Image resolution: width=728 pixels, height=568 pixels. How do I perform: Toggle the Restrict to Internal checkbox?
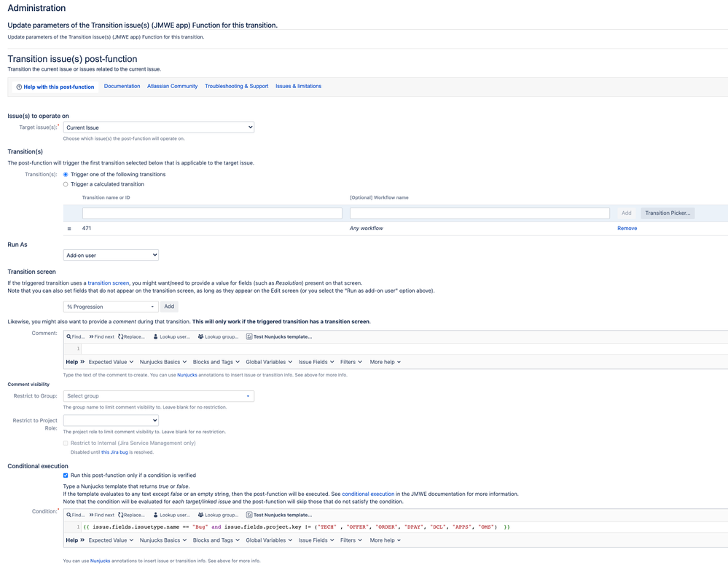[66, 443]
